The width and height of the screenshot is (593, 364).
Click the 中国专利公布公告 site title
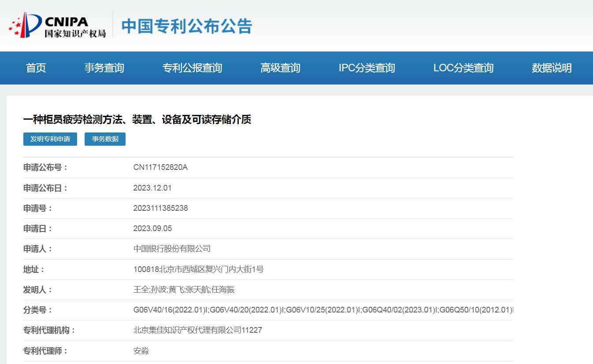186,26
